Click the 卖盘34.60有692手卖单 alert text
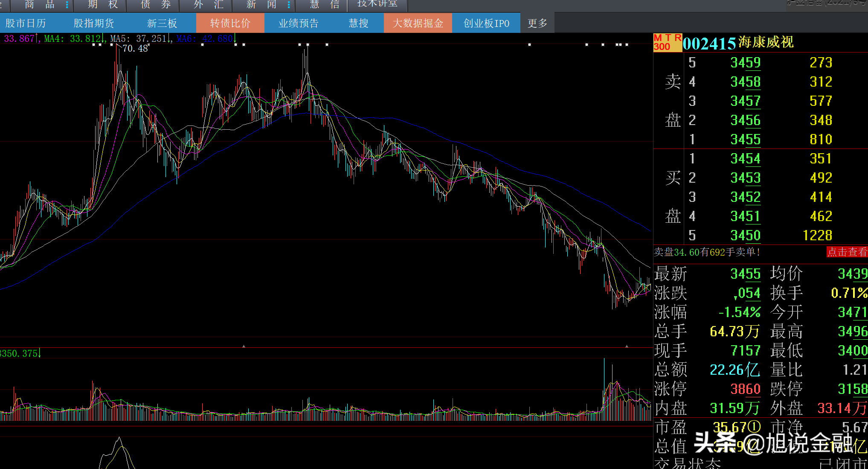The image size is (868, 469). 707,252
